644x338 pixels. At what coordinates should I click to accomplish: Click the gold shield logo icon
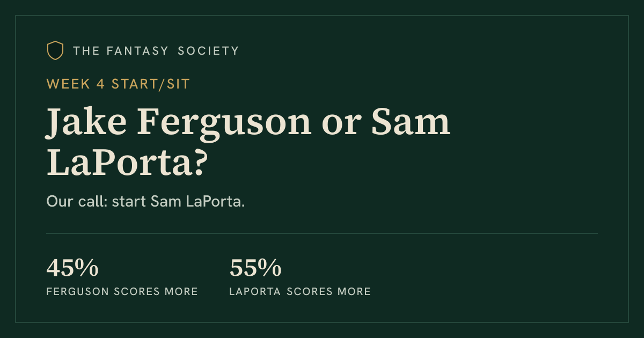[55, 50]
